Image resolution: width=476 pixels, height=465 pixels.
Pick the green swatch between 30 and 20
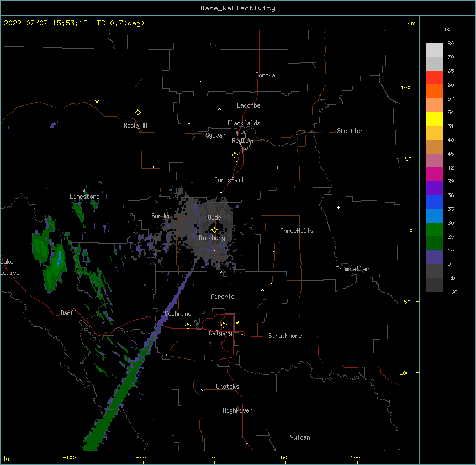pyautogui.click(x=434, y=230)
